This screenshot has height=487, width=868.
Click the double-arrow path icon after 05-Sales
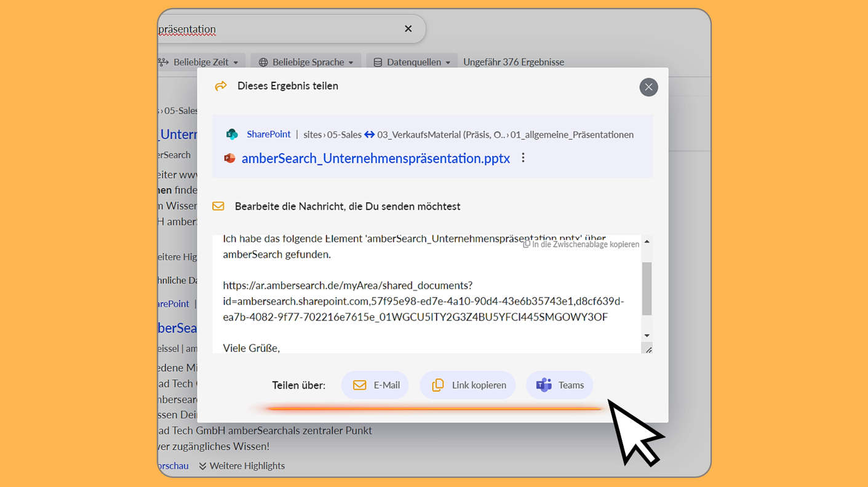[369, 134]
